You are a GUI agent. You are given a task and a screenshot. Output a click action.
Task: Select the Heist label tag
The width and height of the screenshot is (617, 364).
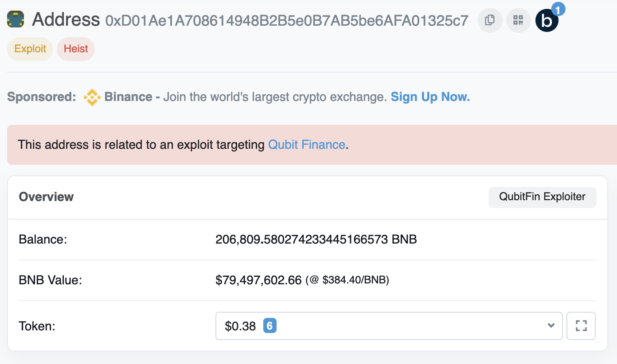(76, 49)
